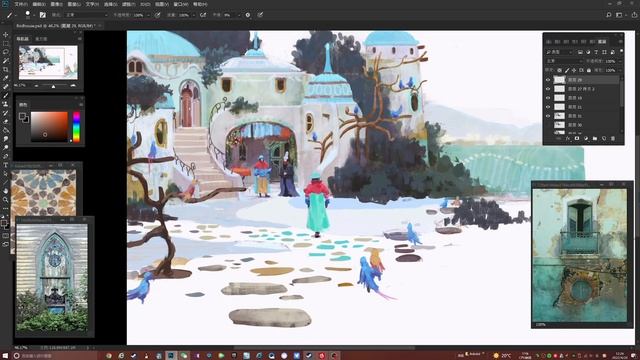Open smoothing options gear in options bar
This screenshot has height=360, width=640.
247,15
